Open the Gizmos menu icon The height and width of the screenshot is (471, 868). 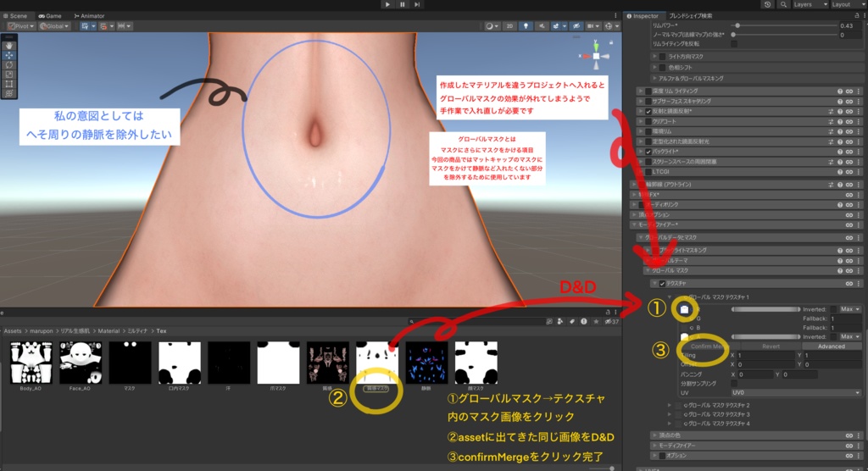[609, 26]
